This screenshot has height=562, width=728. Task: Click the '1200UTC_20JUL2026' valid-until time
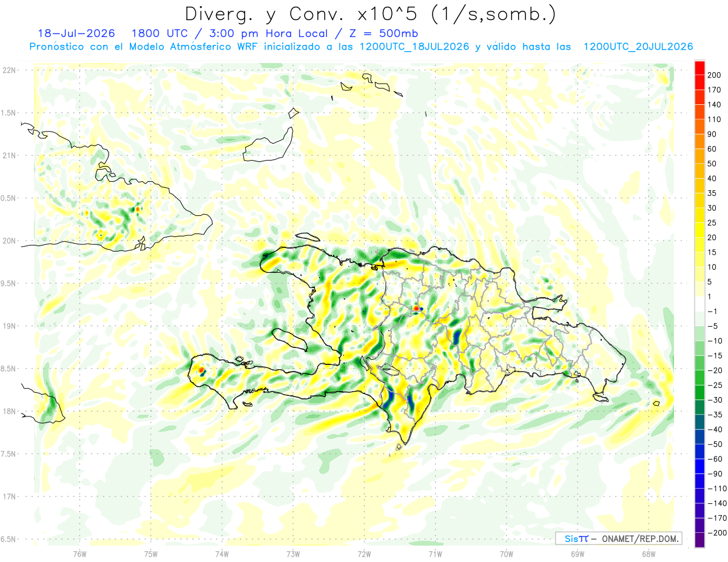638,47
